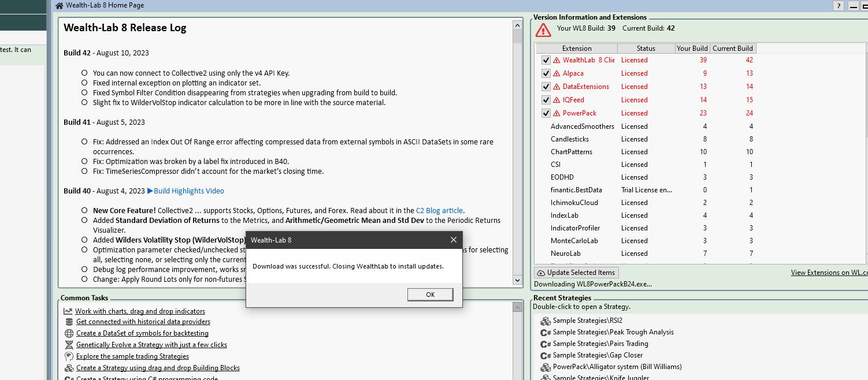Select Sample Strategies\Gap Closer
Image resolution: width=868 pixels, height=380 pixels.
pos(598,355)
